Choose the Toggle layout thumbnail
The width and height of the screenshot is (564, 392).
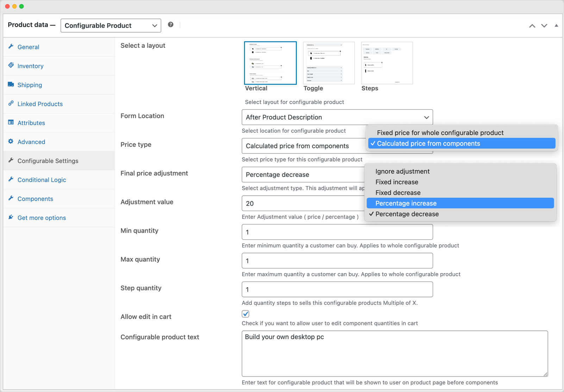click(328, 63)
